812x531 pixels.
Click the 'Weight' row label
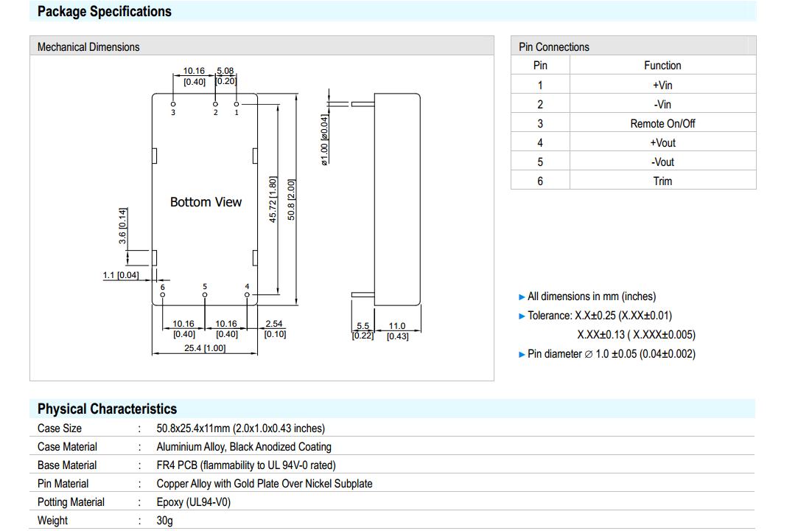point(52,521)
